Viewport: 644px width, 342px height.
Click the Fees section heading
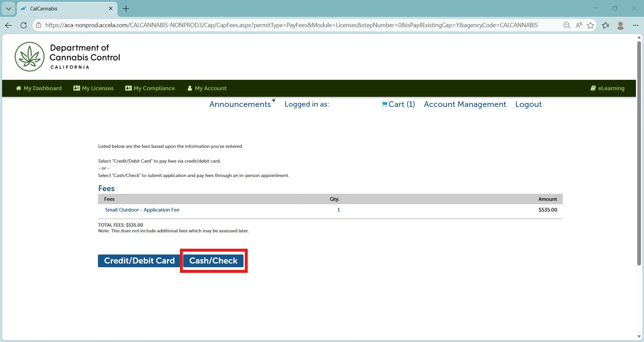click(x=106, y=188)
